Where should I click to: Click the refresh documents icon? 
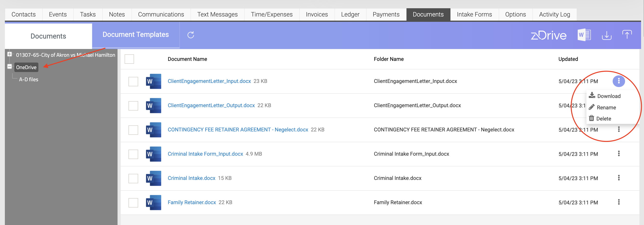click(x=191, y=35)
